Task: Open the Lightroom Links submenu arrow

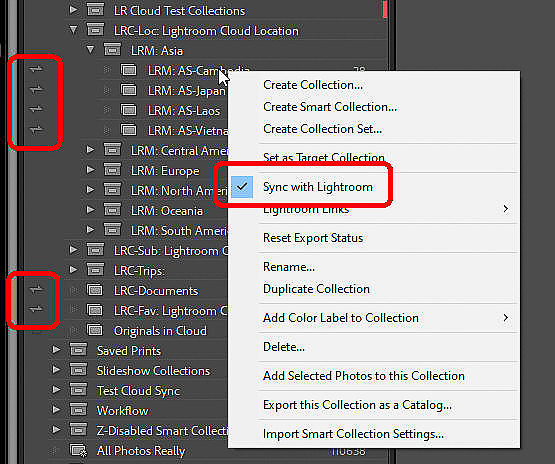Action: 506,209
